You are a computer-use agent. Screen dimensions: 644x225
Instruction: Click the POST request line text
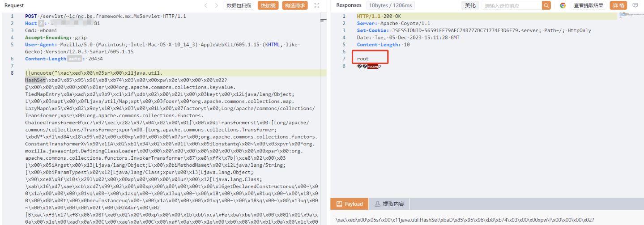(106, 16)
